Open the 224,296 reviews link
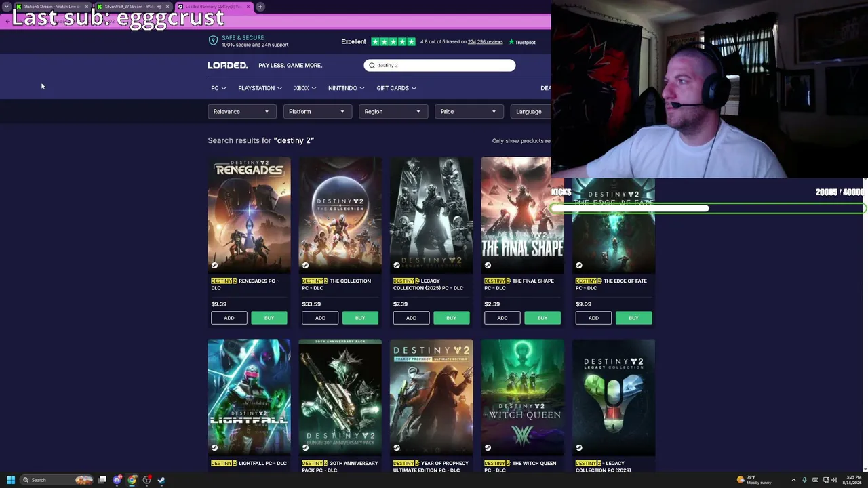Image resolution: width=868 pixels, height=488 pixels. coord(485,42)
